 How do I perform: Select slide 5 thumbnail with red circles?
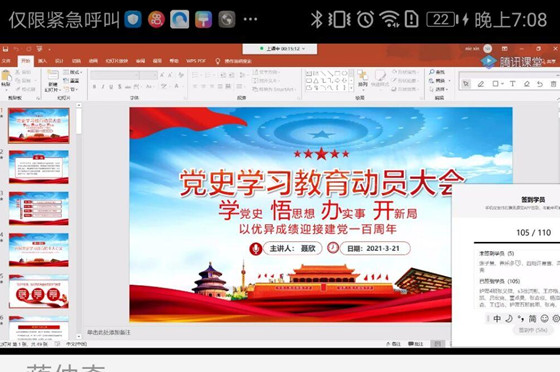coord(39,292)
